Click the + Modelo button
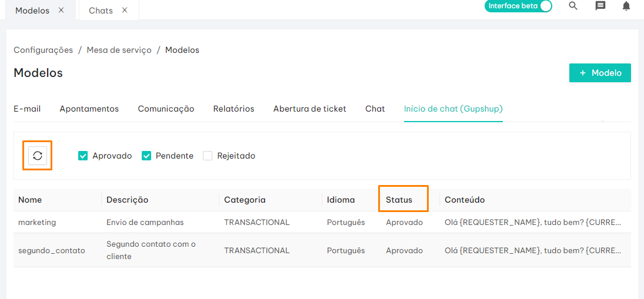Screen dimensions: 644x299 tap(600, 73)
